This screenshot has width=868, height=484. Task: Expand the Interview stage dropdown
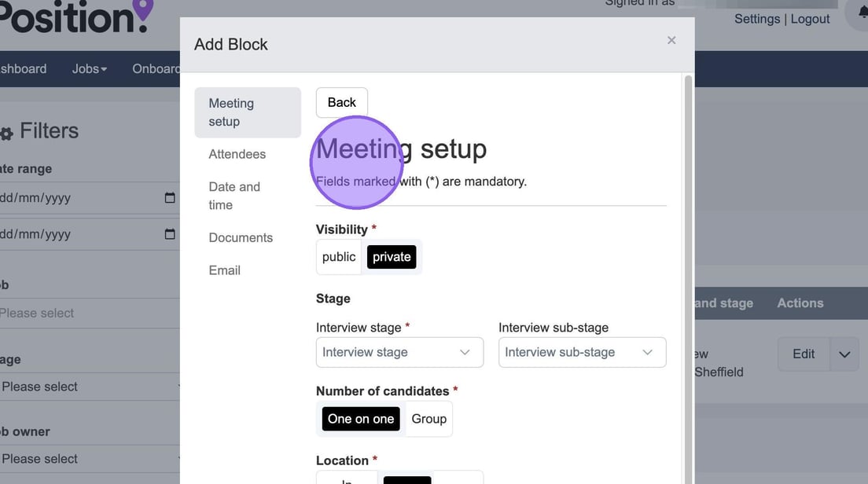coord(399,352)
